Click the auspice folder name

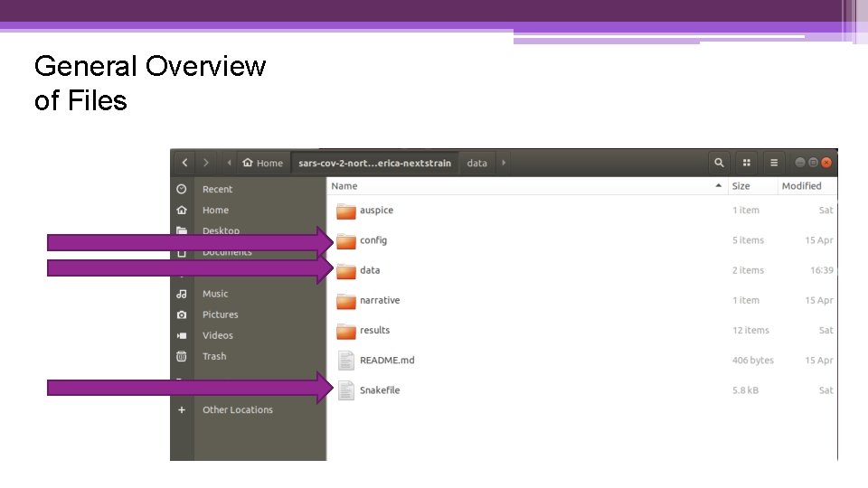[x=376, y=211]
